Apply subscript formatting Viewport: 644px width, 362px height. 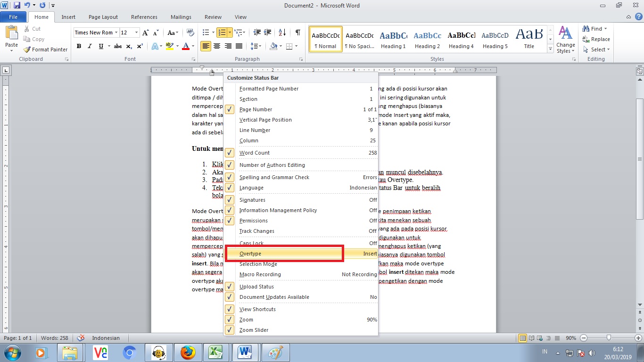129,46
